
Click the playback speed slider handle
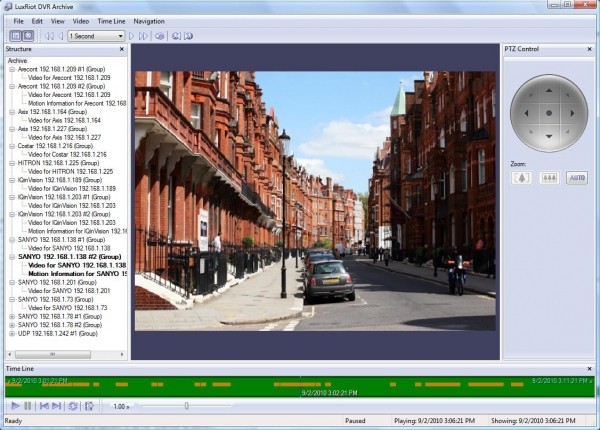tap(186, 406)
